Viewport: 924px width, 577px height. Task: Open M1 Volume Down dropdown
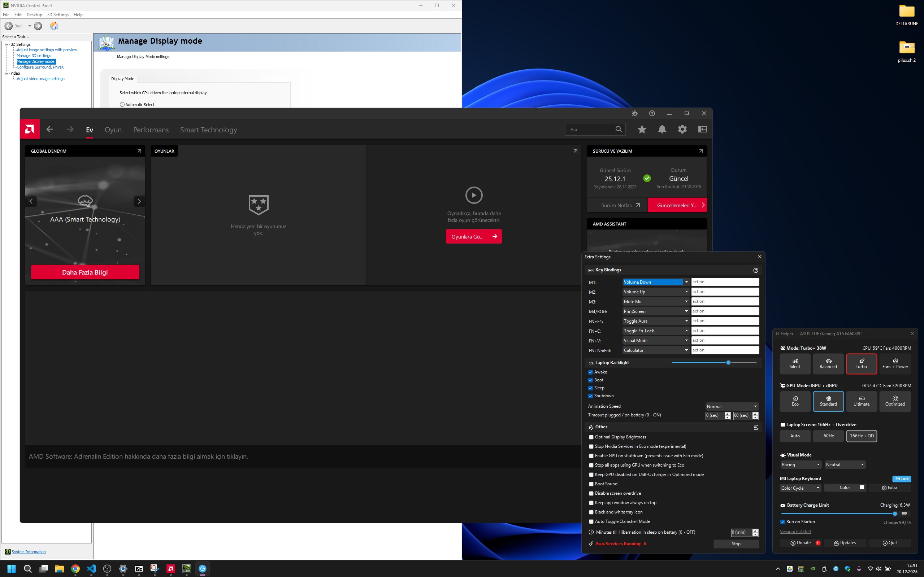coord(656,282)
